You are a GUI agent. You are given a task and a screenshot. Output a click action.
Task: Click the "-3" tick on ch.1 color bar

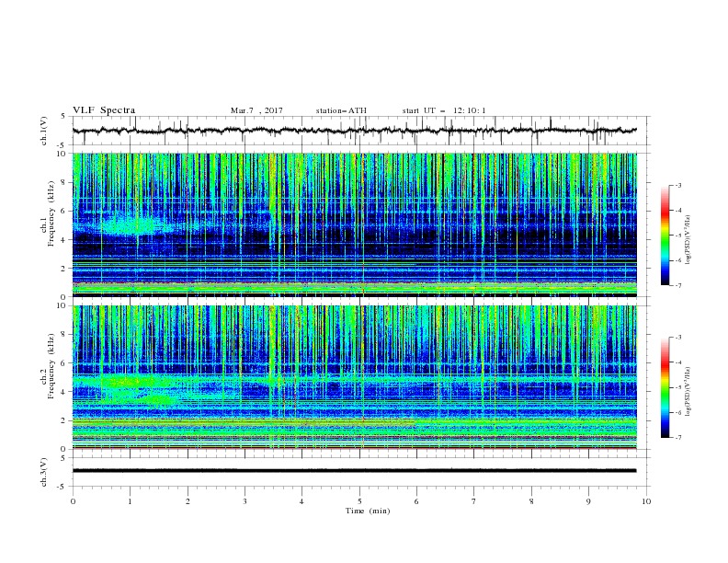click(x=678, y=185)
